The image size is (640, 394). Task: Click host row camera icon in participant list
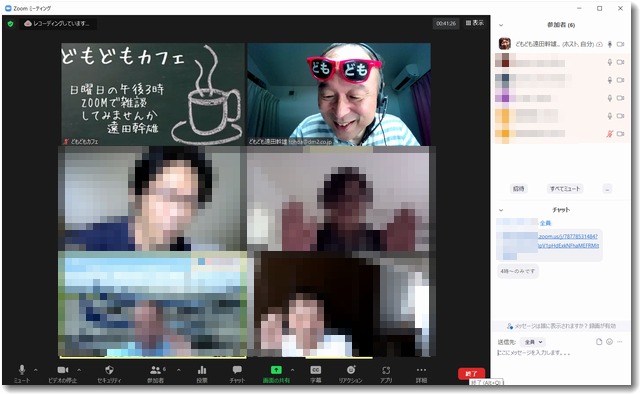coord(620,44)
